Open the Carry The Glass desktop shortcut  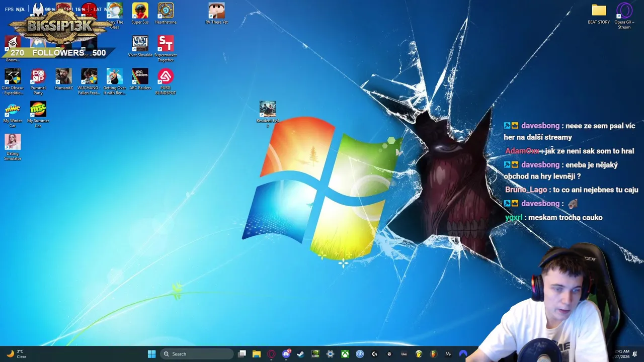click(115, 16)
